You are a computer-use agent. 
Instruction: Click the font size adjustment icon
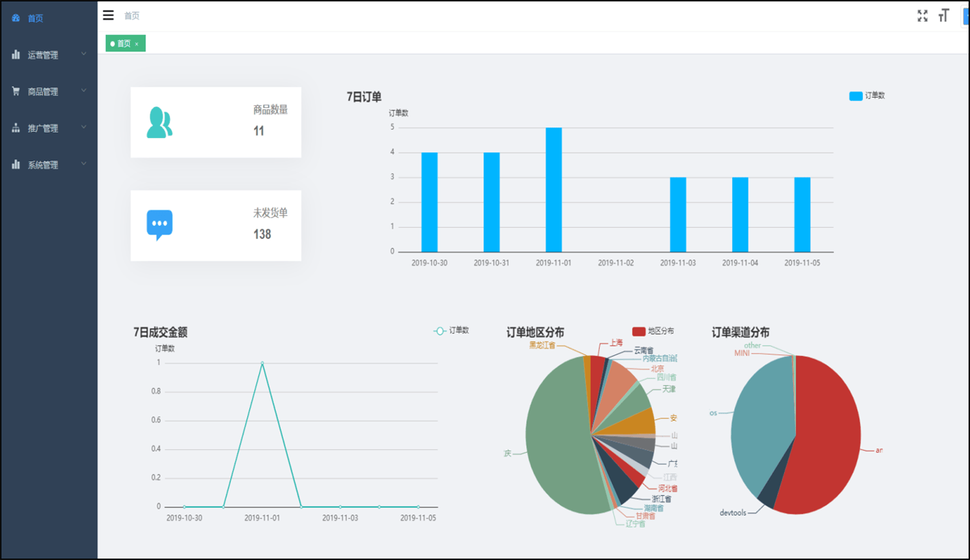(x=943, y=16)
